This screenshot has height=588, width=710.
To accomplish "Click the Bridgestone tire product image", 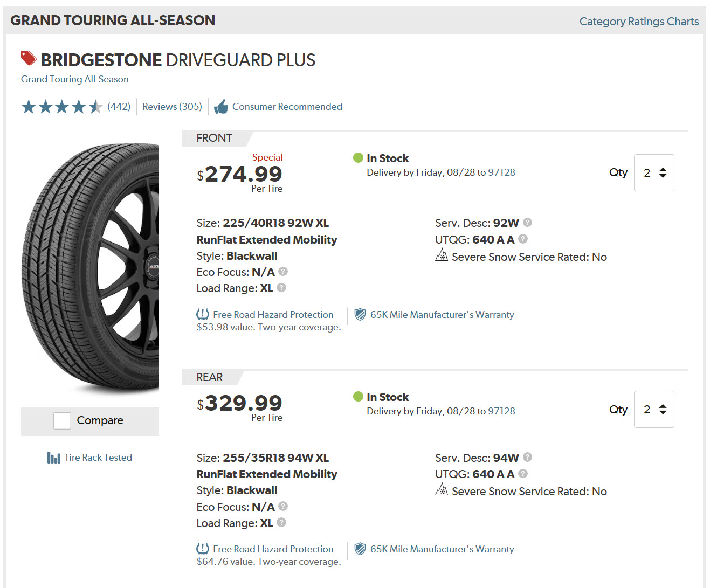I will tap(91, 268).
